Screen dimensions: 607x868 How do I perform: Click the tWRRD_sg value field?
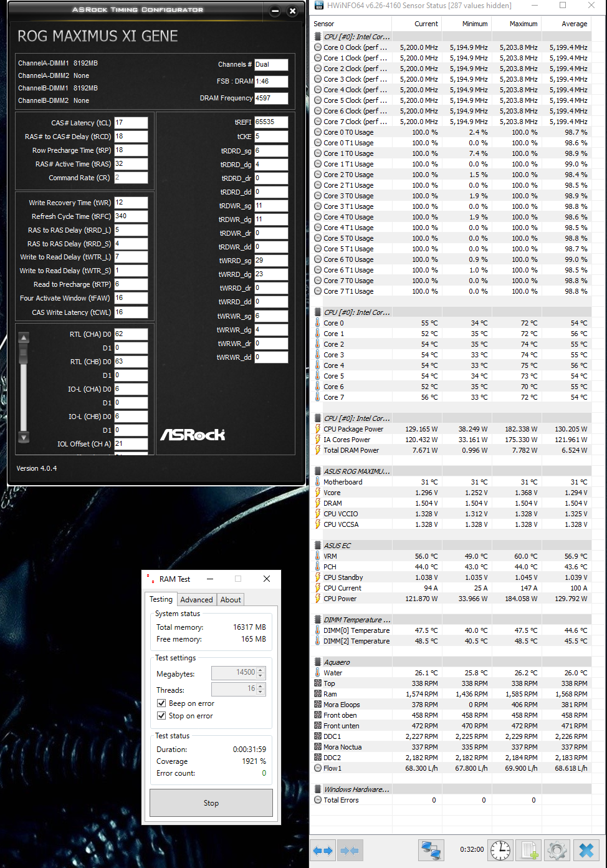271,261
